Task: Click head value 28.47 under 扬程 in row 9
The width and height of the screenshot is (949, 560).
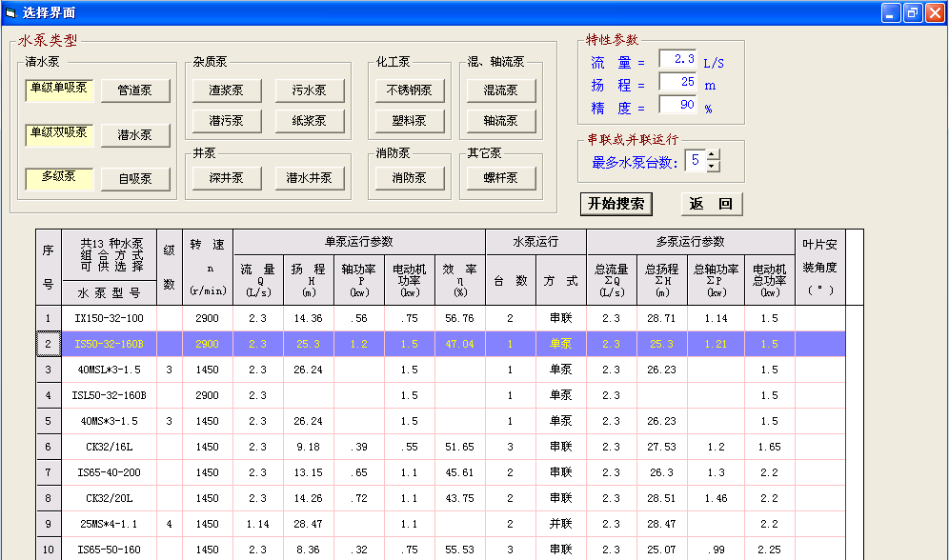Action: 308,524
